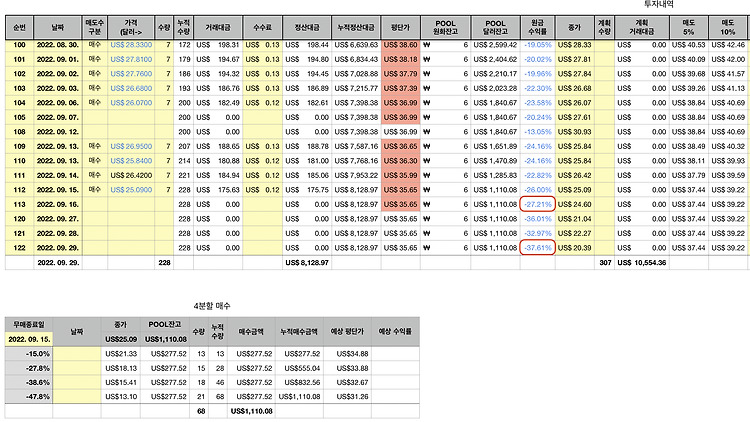Screen dimensions: 750x422
Task: Select closing price US$ 20.39
Action: click(x=574, y=248)
